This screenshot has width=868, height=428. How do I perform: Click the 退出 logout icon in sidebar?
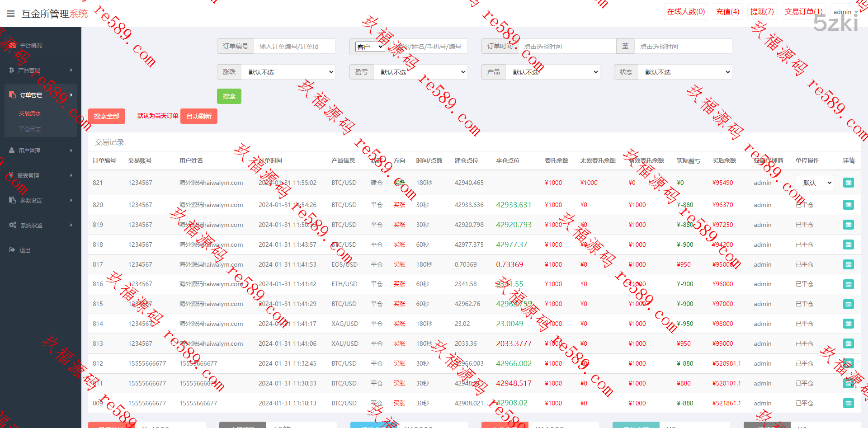pos(12,250)
